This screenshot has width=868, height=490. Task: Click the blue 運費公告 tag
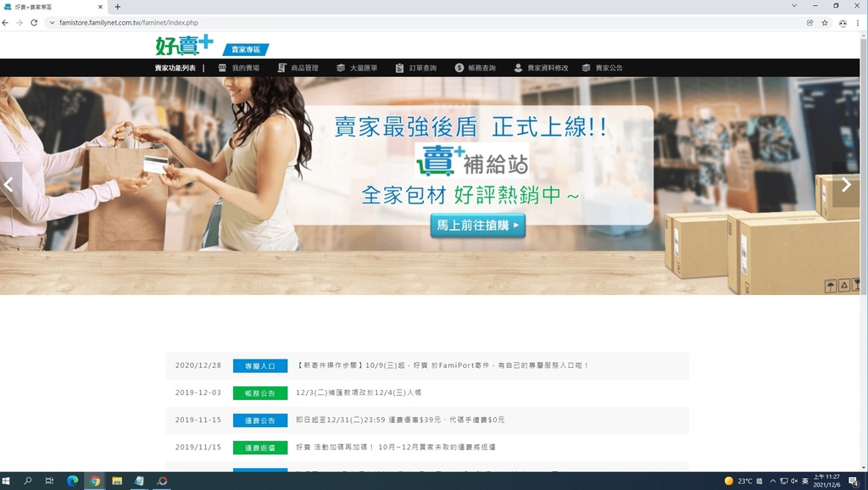(260, 420)
